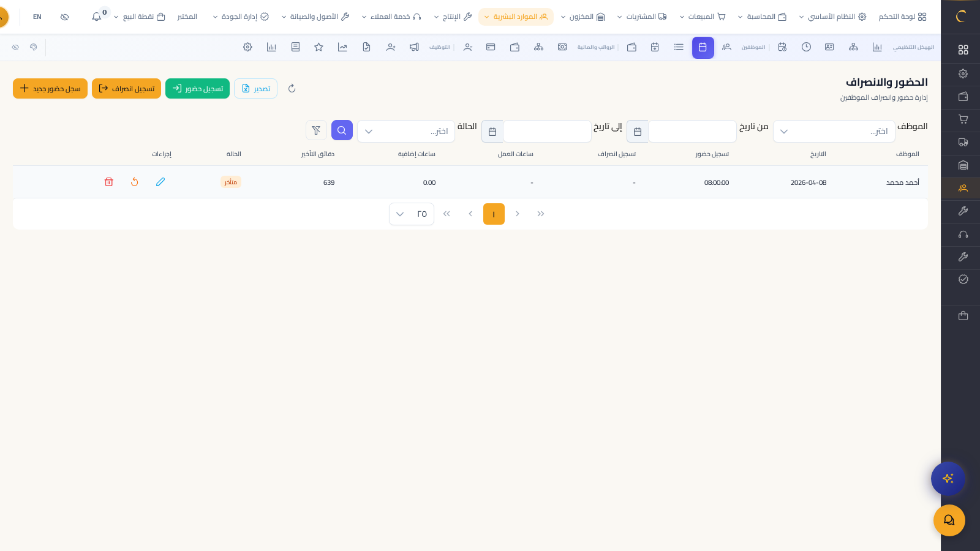Open the AI sparkle assistant button
Image resolution: width=980 pixels, height=551 pixels.
(x=948, y=479)
